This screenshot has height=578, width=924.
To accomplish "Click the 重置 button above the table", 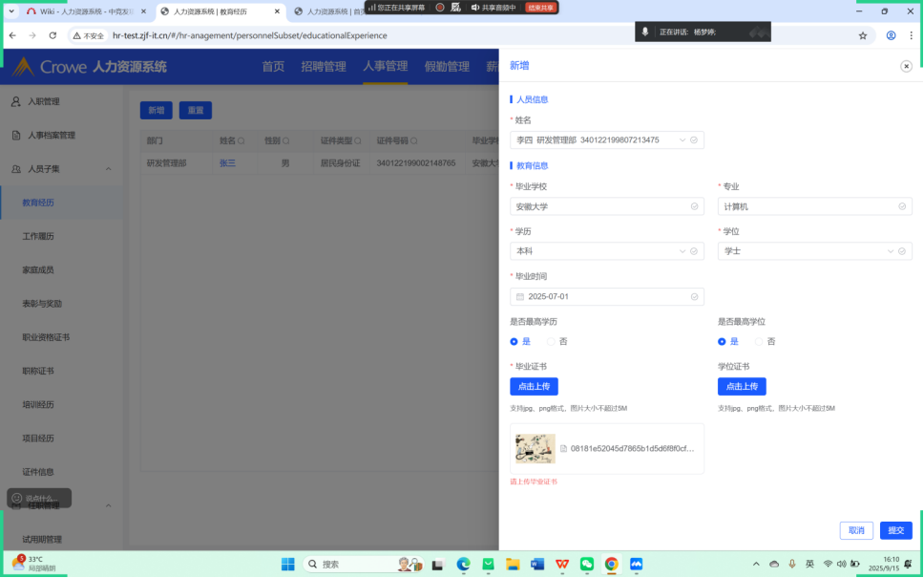I will click(196, 110).
